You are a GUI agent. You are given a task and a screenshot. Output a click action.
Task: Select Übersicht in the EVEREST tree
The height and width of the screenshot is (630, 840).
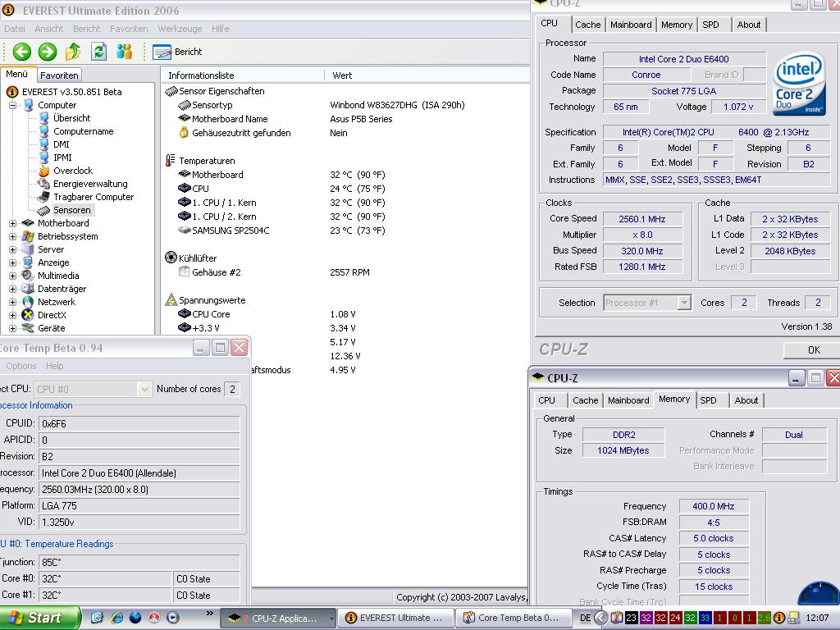click(72, 118)
